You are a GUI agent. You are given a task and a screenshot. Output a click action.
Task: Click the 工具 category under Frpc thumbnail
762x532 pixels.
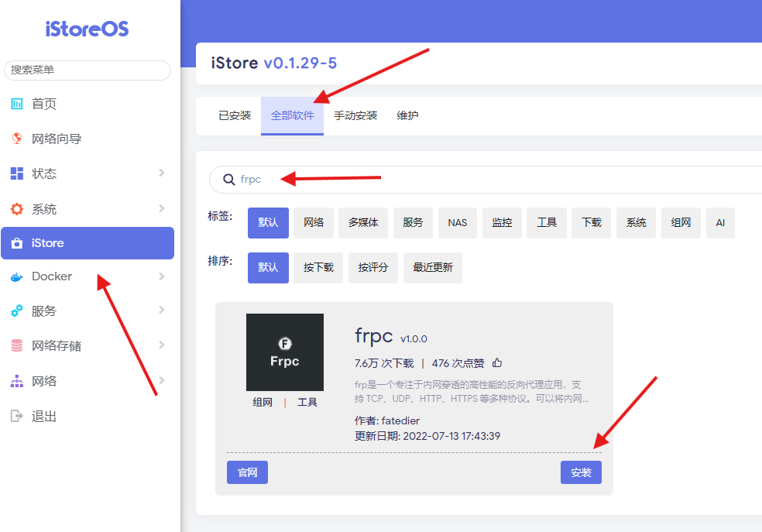point(307,402)
